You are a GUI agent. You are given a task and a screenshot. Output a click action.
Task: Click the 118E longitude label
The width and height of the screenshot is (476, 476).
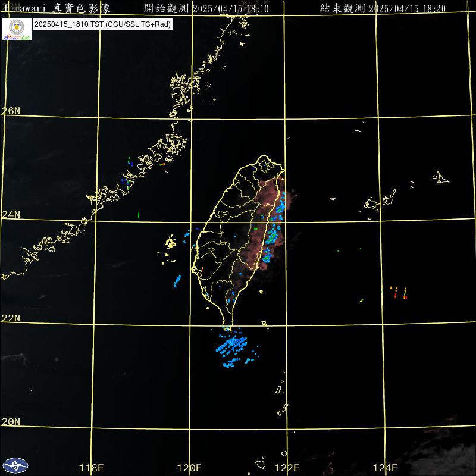pos(92,468)
